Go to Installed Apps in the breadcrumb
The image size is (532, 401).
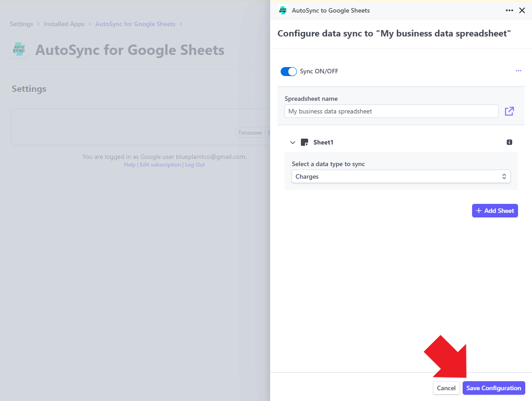pyautogui.click(x=64, y=24)
